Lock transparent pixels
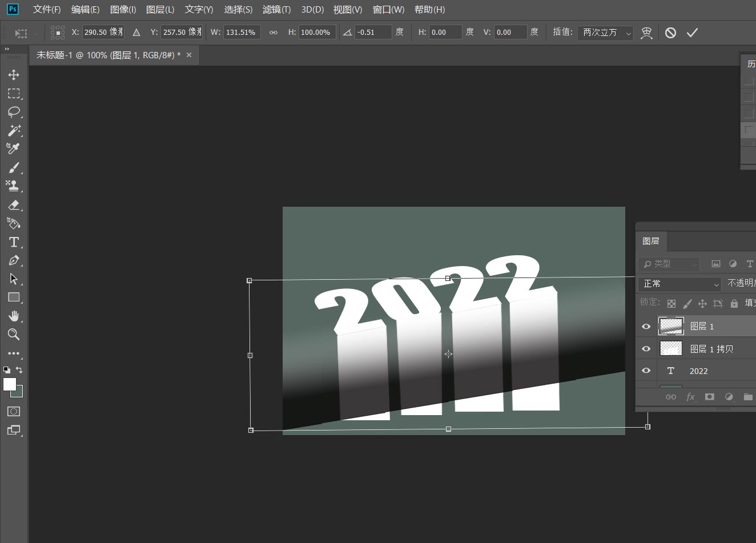 tap(671, 303)
